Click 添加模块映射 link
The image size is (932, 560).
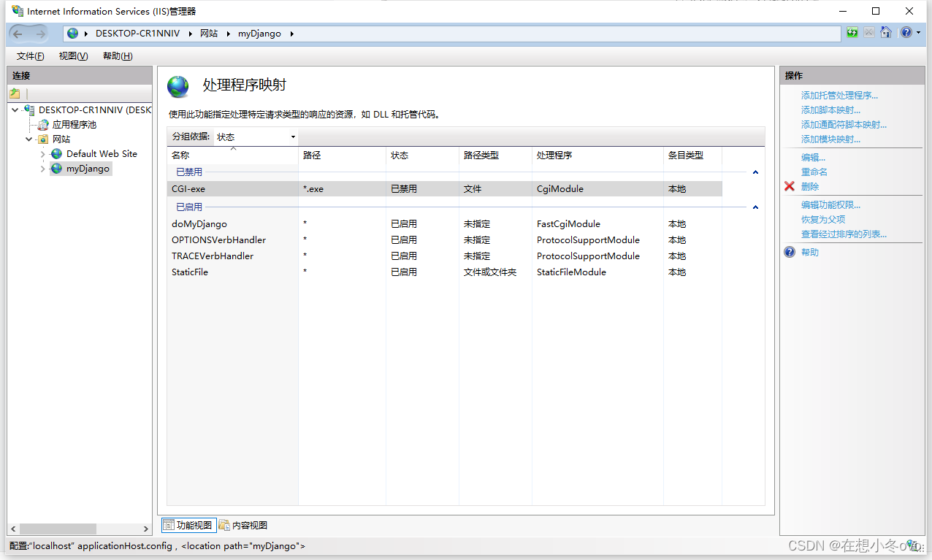click(830, 139)
